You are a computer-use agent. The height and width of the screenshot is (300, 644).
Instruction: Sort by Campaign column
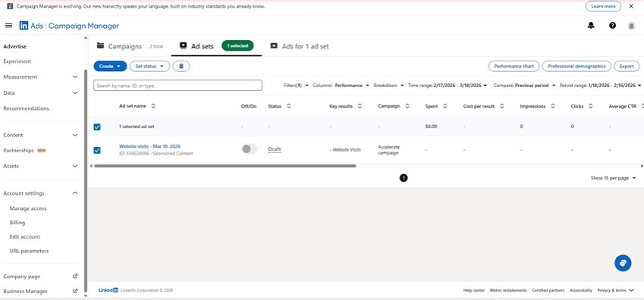(x=407, y=106)
